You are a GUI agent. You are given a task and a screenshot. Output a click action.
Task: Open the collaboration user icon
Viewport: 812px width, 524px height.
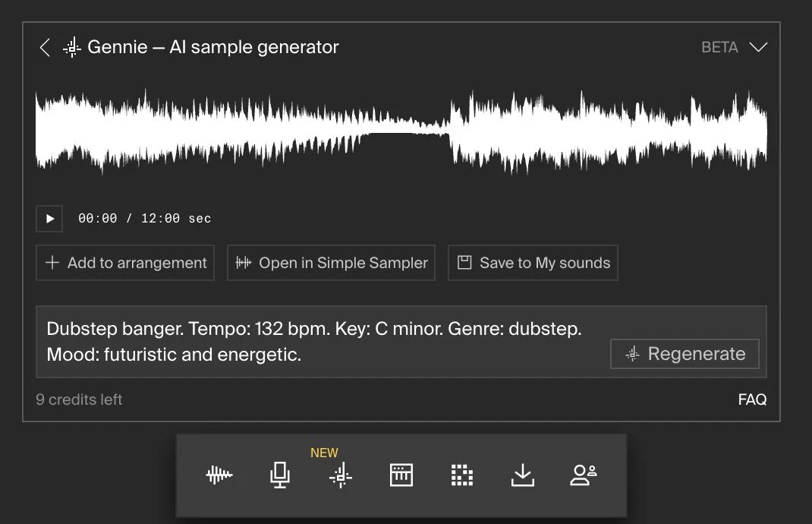click(x=583, y=475)
